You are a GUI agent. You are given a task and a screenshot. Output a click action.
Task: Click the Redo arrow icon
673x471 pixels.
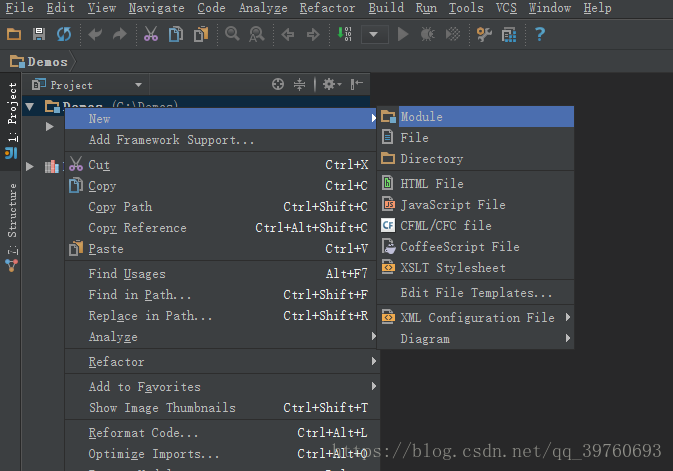pos(120,34)
